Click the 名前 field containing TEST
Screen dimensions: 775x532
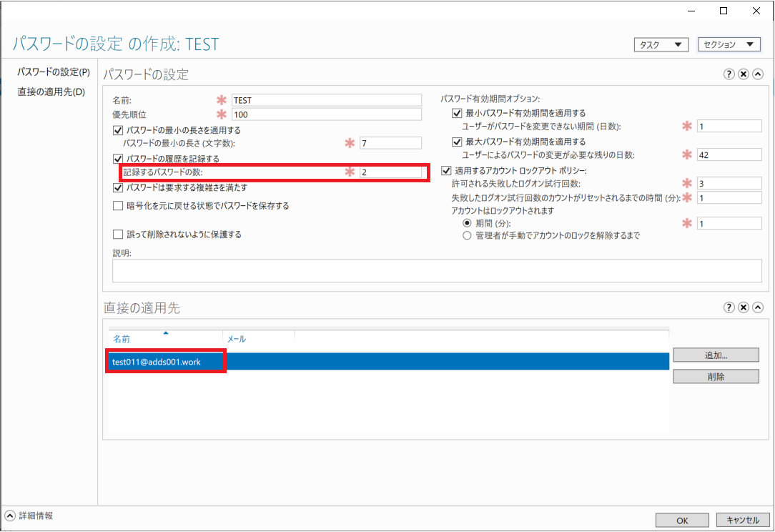[x=326, y=100]
